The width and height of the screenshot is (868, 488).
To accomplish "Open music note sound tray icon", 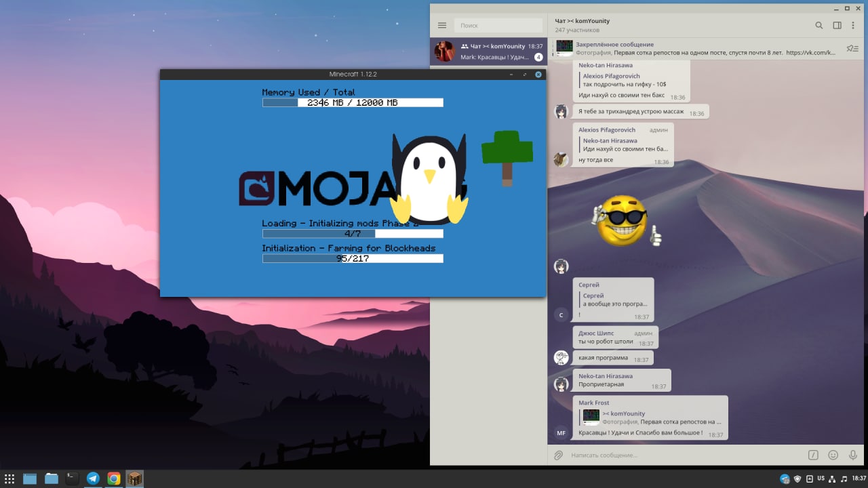I will (844, 479).
